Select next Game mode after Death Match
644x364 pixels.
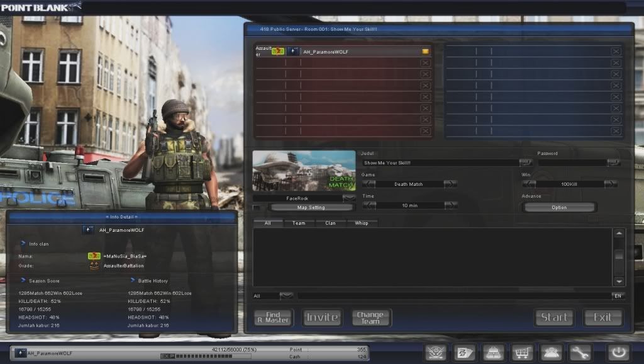click(450, 184)
